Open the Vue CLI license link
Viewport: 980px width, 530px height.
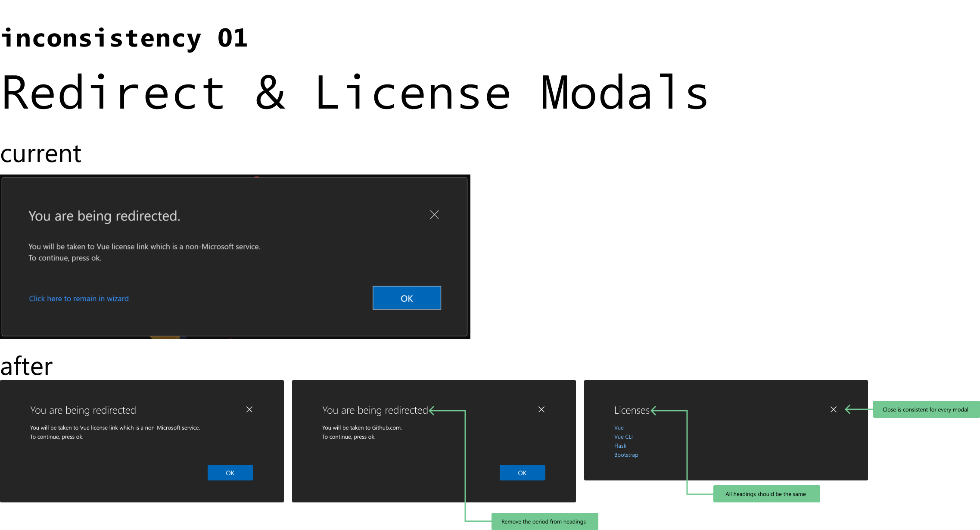[623, 436]
